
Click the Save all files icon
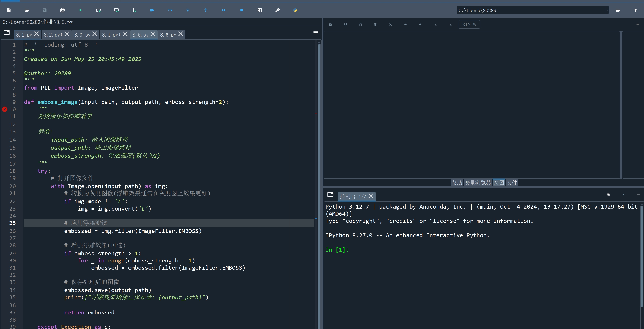pos(62,10)
